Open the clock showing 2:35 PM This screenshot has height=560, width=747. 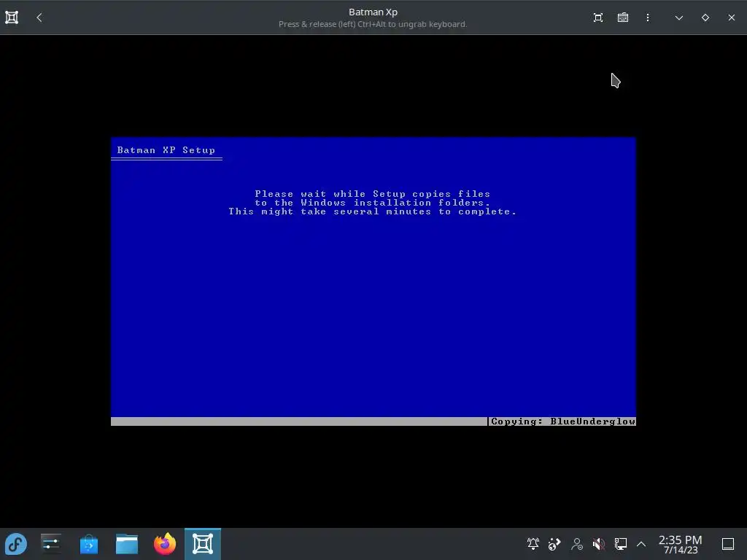[x=681, y=544]
